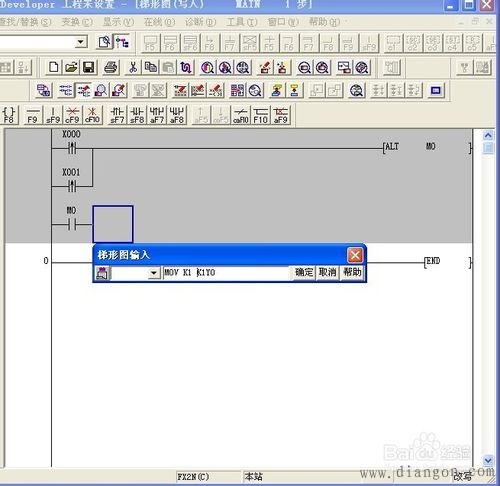Screen dimensions: 500x486
Task: Click the sF7 rising pulse contact icon
Action: tap(117, 115)
